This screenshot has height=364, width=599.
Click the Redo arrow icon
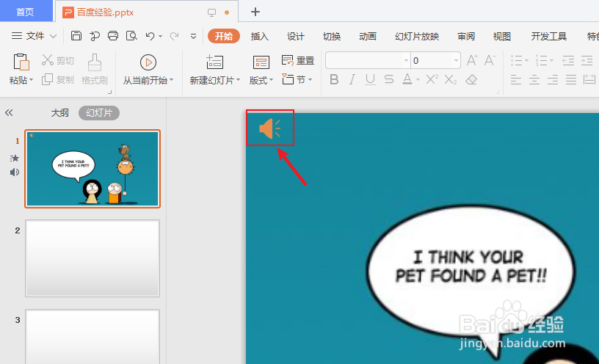[175, 36]
